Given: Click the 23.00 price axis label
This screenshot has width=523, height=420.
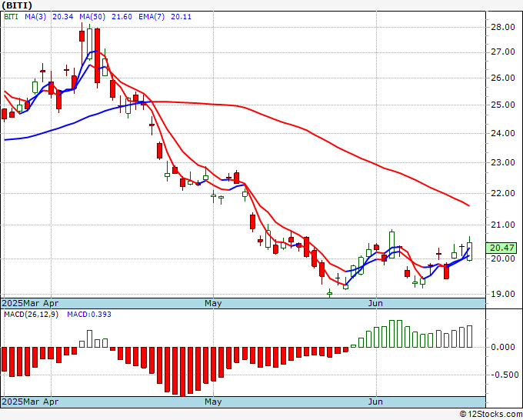Looking at the screenshot, I should (503, 162).
